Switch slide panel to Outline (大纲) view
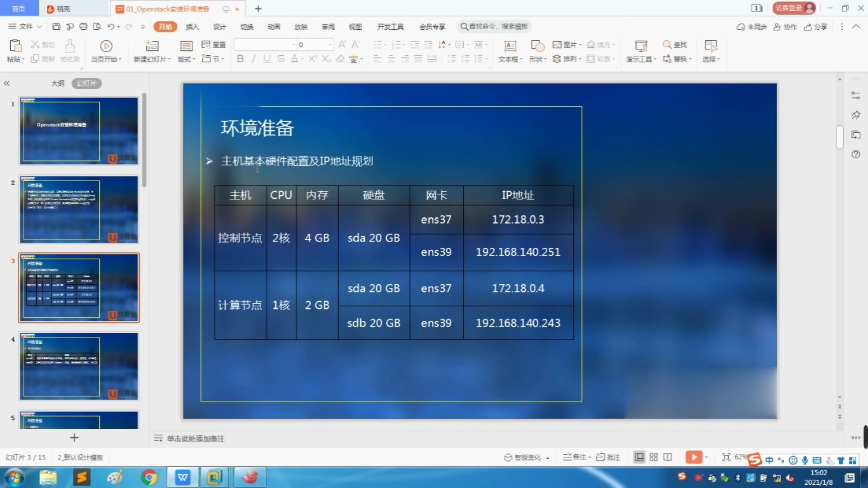The height and width of the screenshot is (488, 868). coord(58,83)
